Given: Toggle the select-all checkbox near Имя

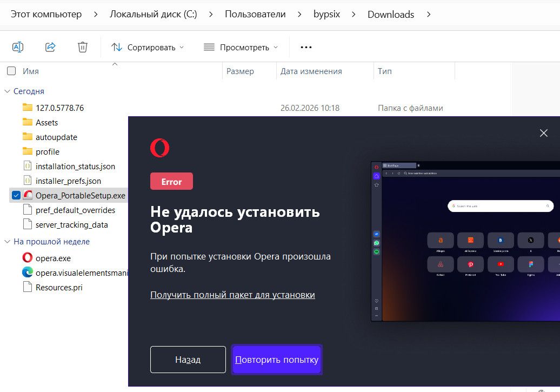Looking at the screenshot, I should 11,71.
